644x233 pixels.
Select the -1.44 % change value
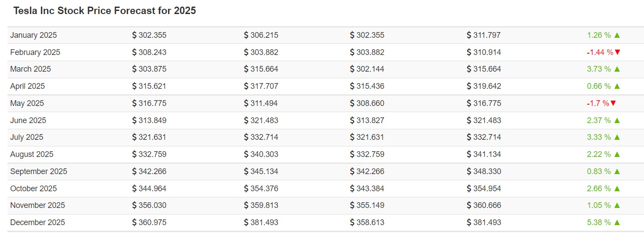pos(600,52)
